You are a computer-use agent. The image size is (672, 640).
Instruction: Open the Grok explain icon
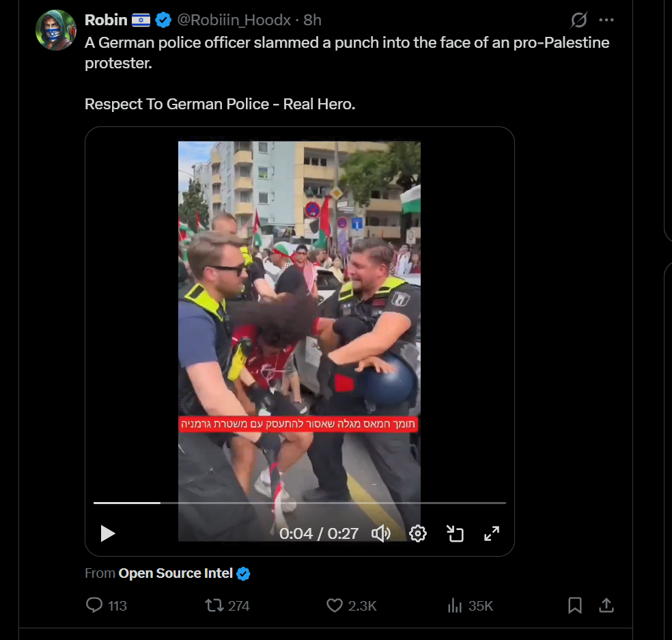coord(578,20)
